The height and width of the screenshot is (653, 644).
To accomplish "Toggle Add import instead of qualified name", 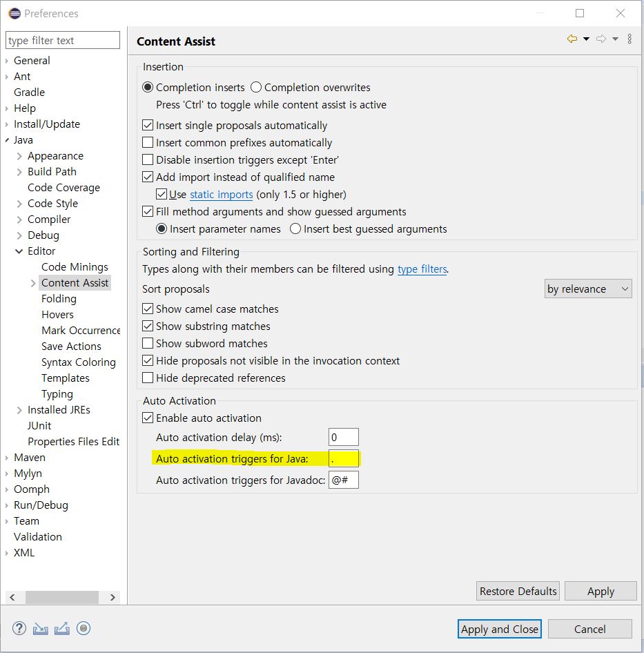I will point(148,177).
